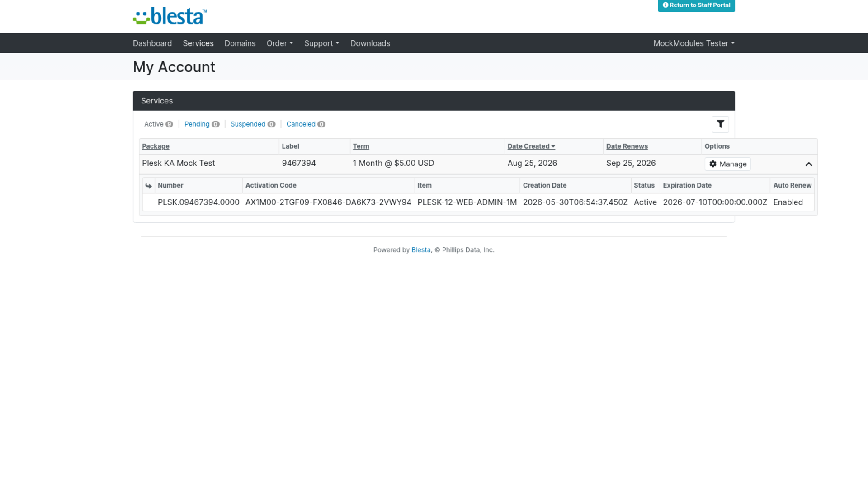This screenshot has height=488, width=868.
Task: Open the Dashboard nav item
Action: point(152,43)
